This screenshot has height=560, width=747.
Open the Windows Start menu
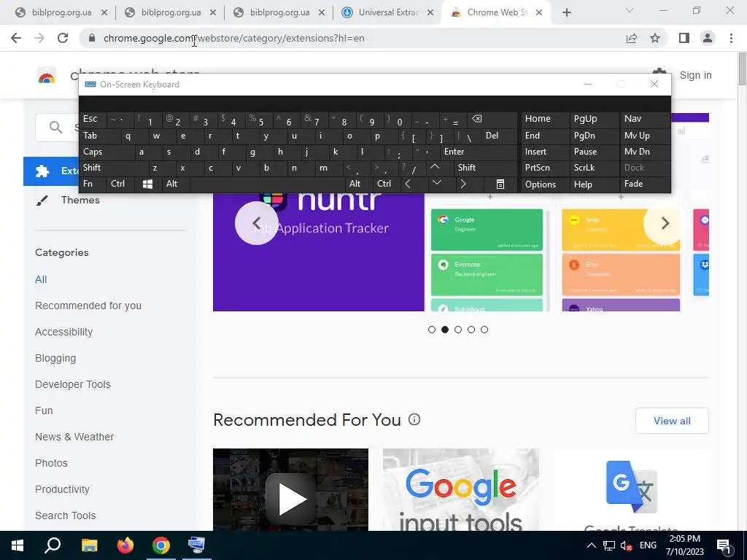[x=18, y=545]
